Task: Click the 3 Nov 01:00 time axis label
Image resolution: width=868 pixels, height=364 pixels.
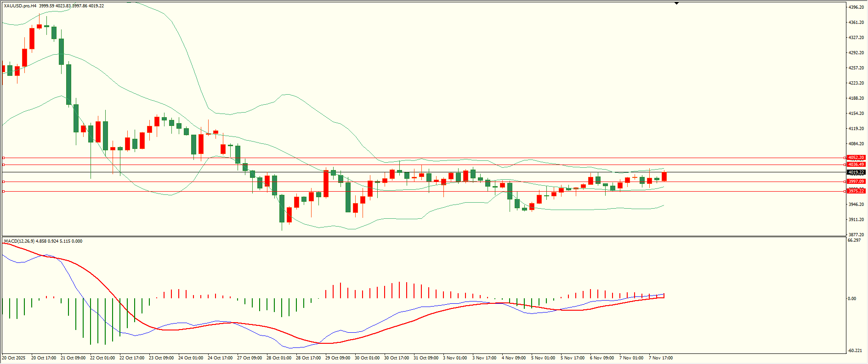Action: tap(455, 358)
